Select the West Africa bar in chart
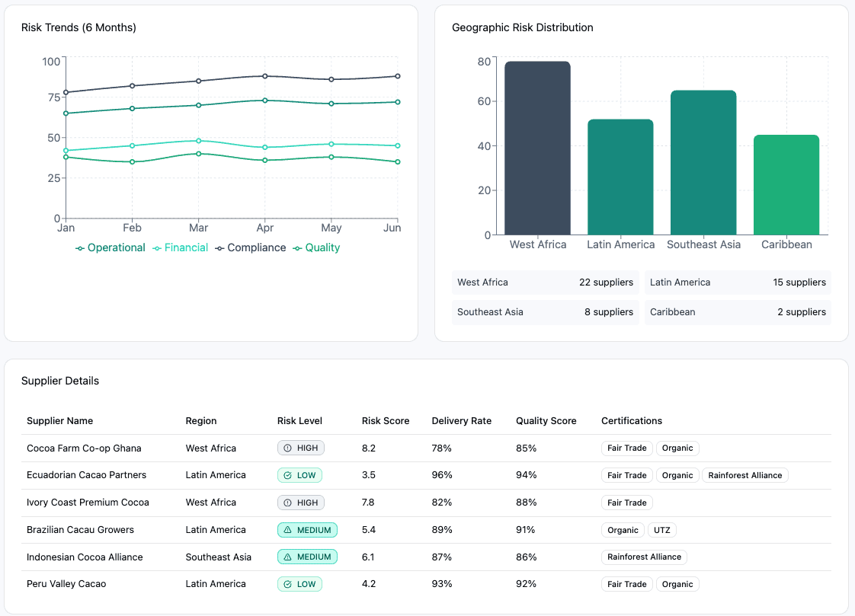This screenshot has width=855, height=616. [x=538, y=148]
